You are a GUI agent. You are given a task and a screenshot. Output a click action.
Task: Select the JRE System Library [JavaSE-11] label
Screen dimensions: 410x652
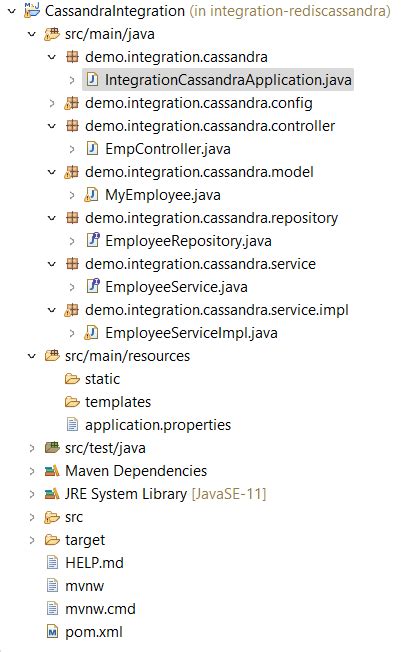point(165,494)
